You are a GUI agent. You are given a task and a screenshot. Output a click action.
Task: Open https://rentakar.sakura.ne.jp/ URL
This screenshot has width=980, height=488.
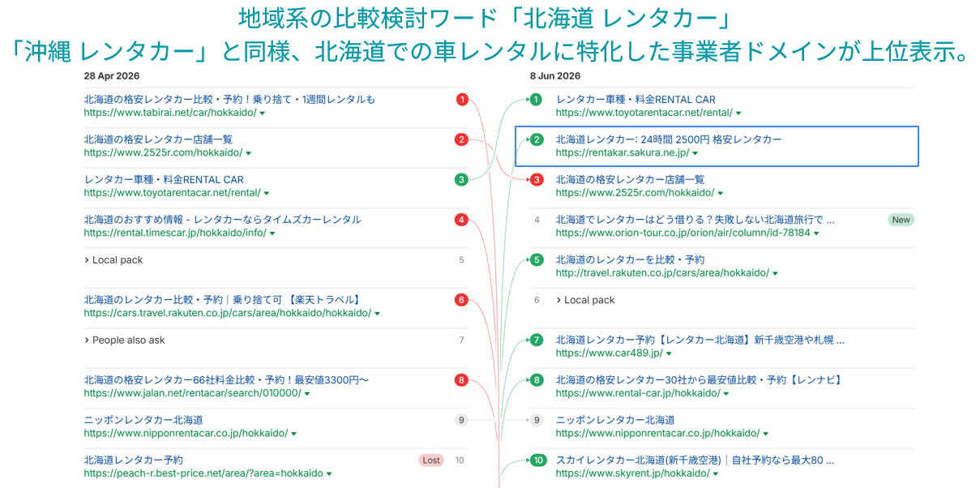point(623,152)
